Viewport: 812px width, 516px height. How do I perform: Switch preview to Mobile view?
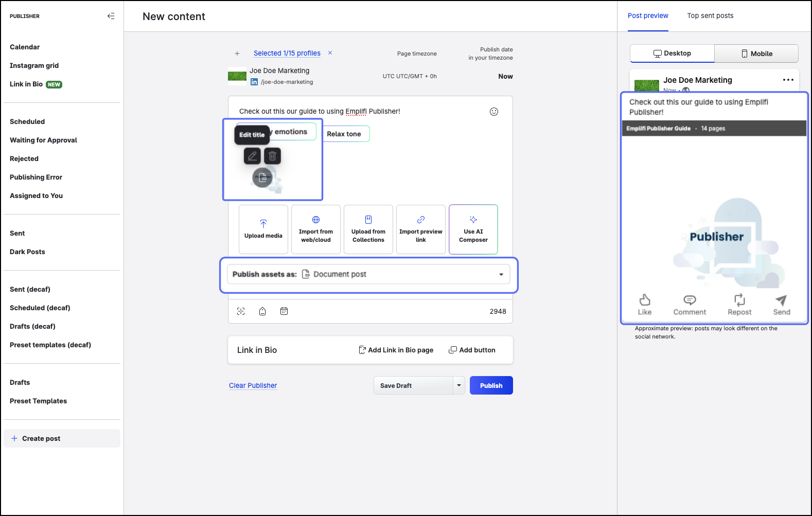coord(756,54)
